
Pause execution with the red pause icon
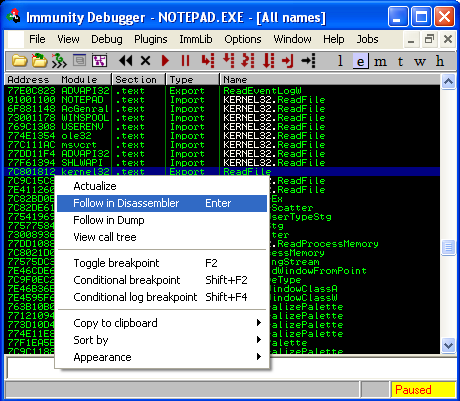tap(185, 61)
